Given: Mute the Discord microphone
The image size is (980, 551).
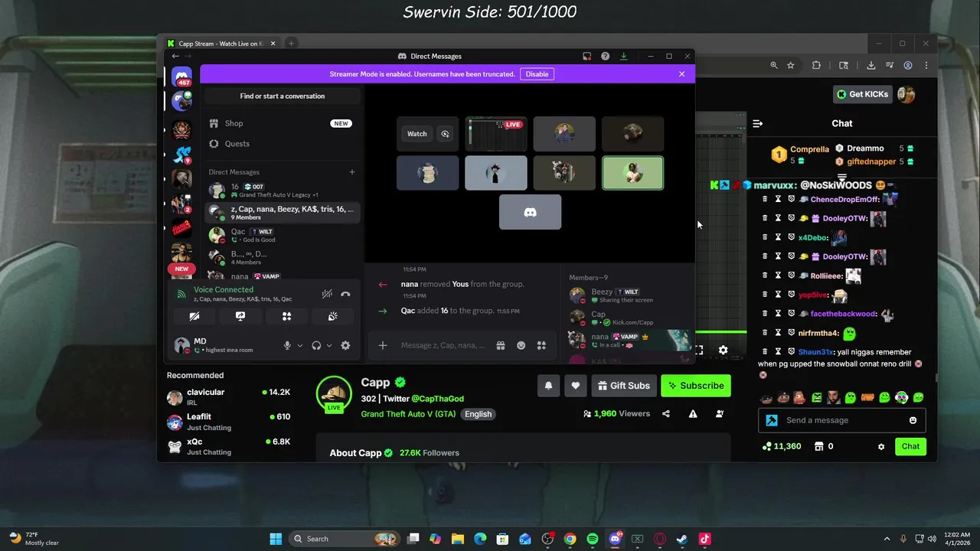Looking at the screenshot, I should (287, 345).
